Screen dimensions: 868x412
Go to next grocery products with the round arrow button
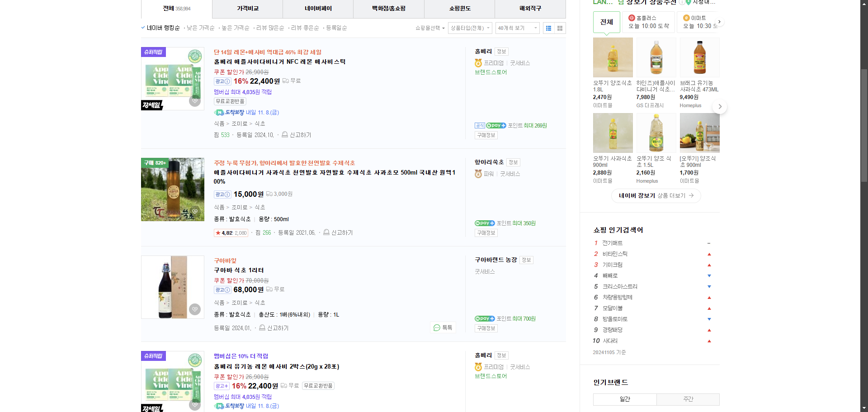[x=720, y=107]
